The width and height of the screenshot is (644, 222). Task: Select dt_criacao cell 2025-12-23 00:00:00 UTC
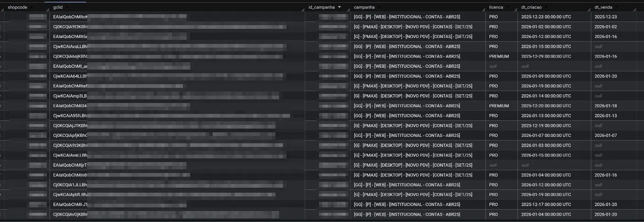[555, 16]
